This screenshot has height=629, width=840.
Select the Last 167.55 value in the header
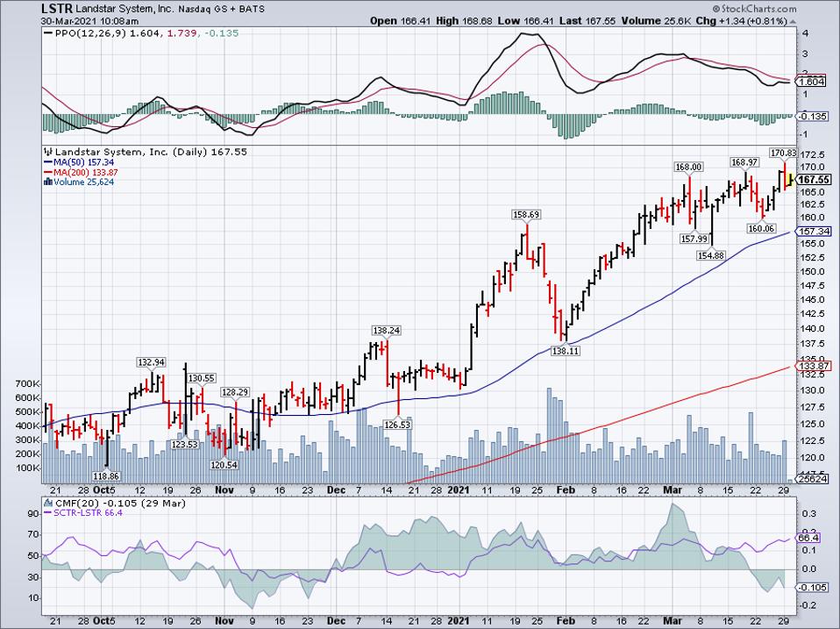tap(588, 21)
